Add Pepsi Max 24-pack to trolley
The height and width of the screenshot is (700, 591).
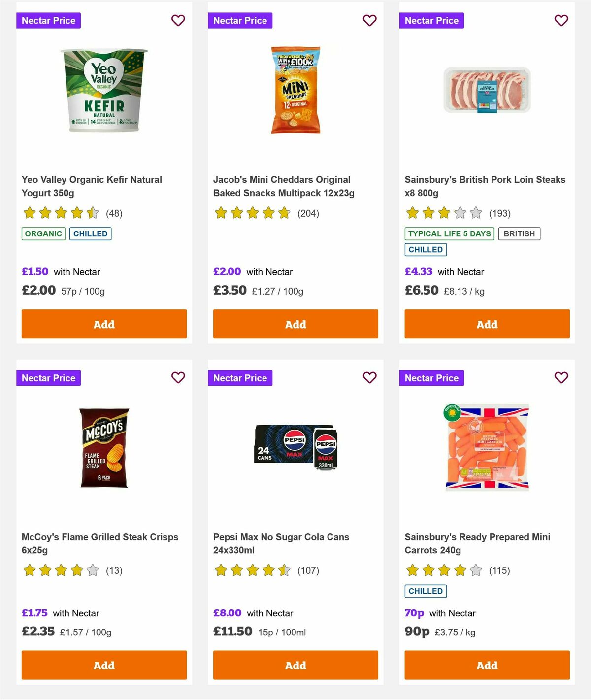[x=295, y=665]
